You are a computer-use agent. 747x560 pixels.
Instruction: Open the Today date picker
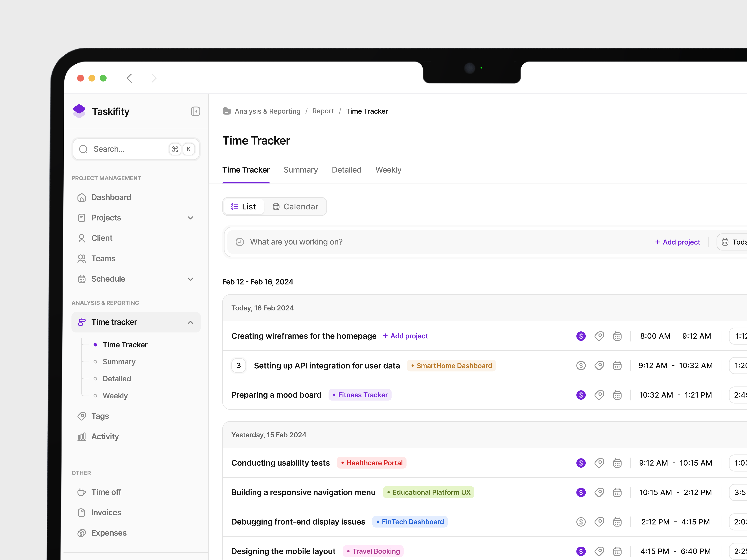click(x=732, y=242)
